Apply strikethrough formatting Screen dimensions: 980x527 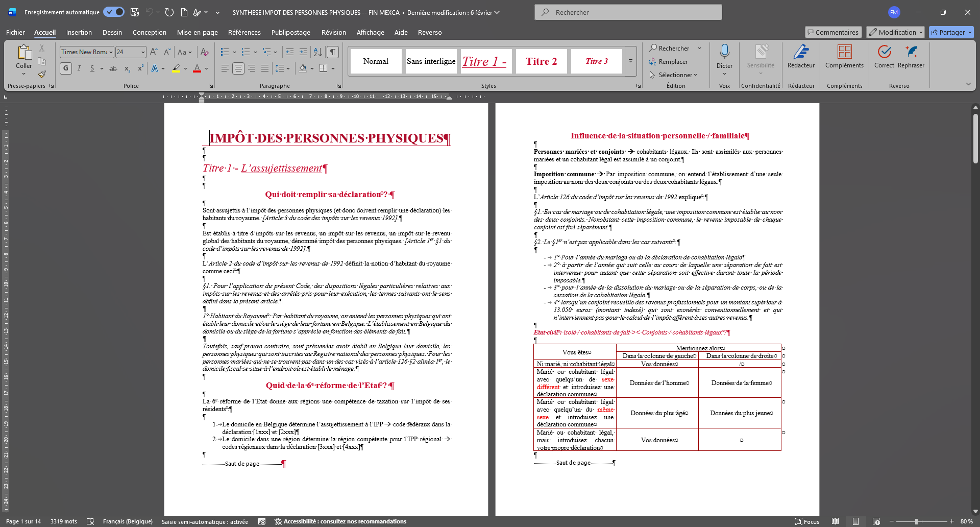pos(113,68)
